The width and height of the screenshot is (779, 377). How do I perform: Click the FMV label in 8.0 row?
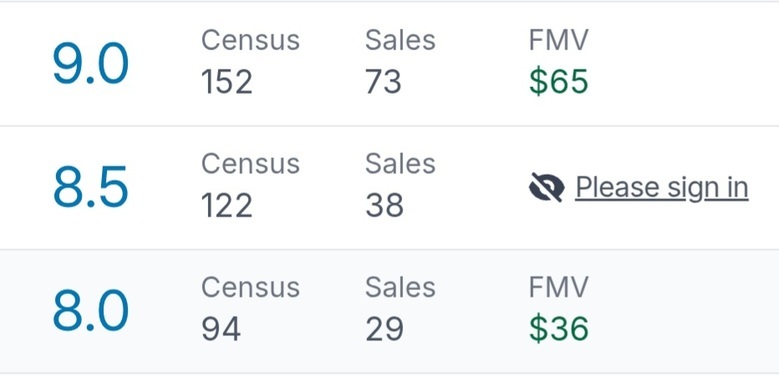click(558, 287)
